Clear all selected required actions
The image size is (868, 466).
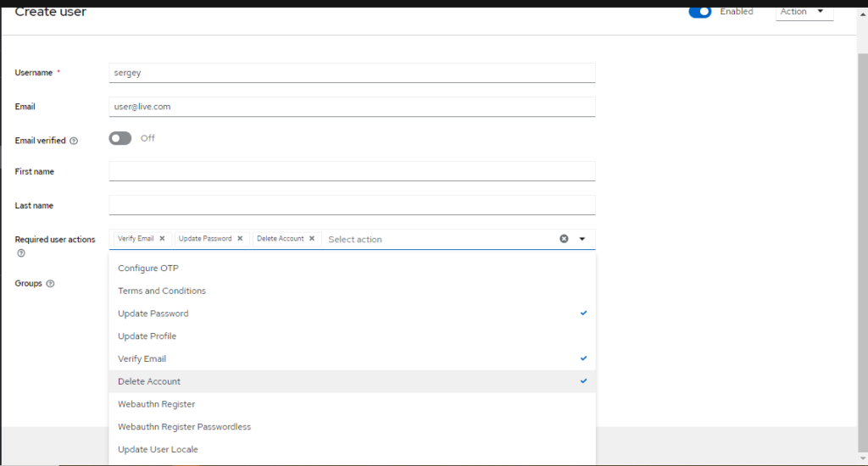(564, 239)
